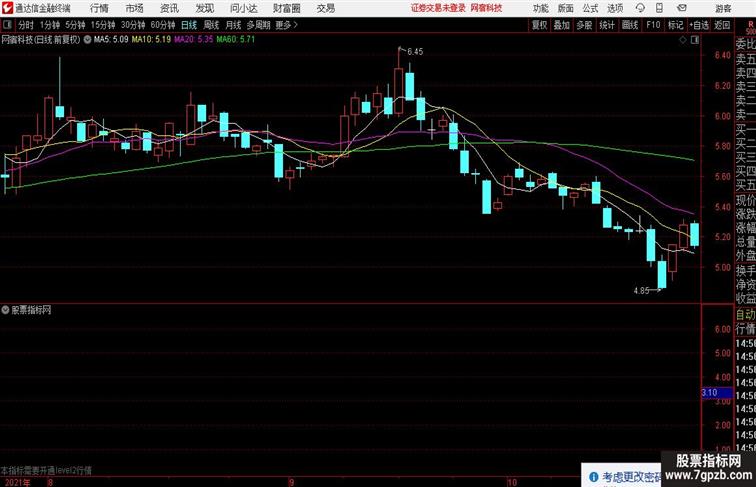Image resolution: width=756 pixels, height=487 pixels.
Task: Click the 返回 back button
Action: (722, 25)
